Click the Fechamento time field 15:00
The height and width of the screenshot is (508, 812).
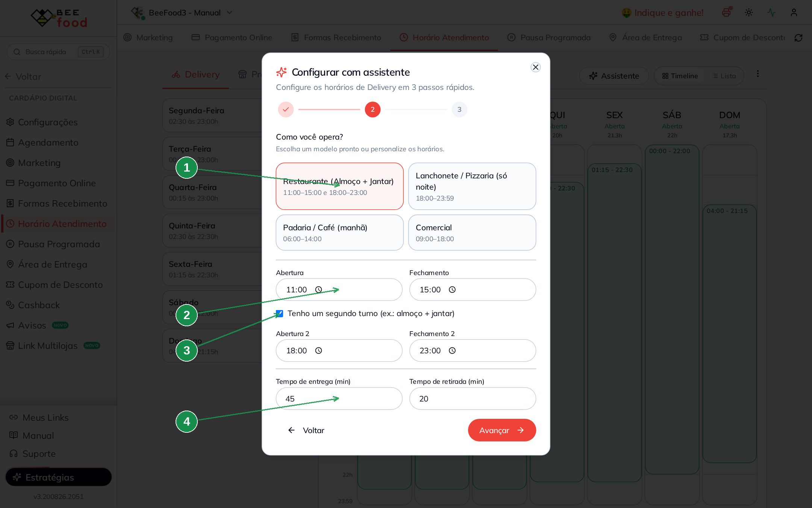click(473, 290)
